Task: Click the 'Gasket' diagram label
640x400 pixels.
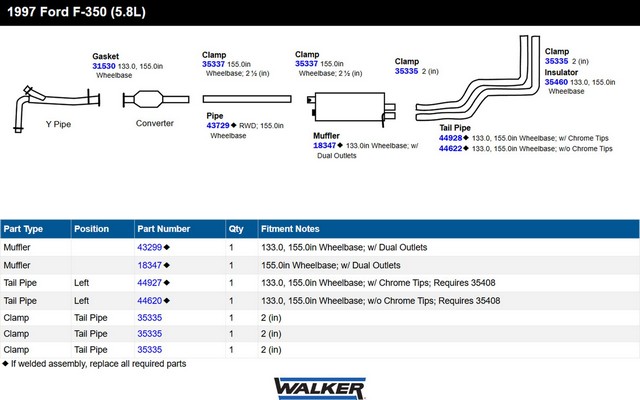Action: 105,56
